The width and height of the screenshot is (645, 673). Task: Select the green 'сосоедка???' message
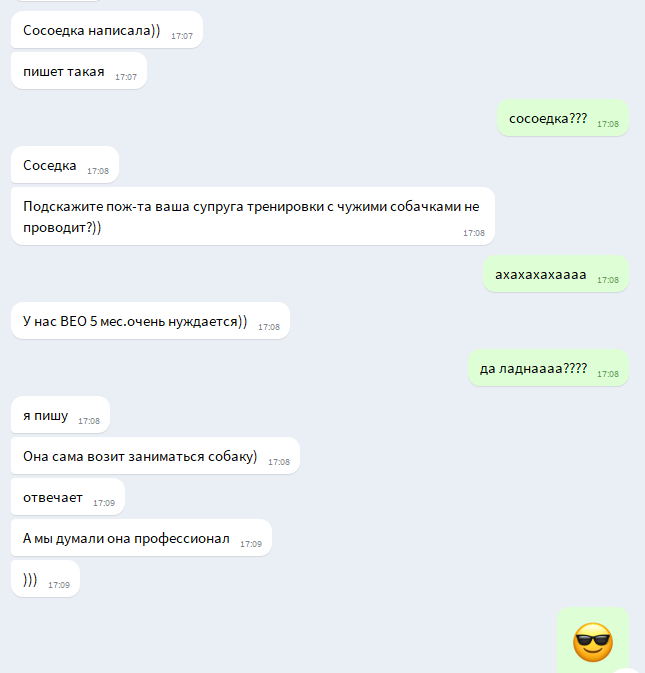[x=563, y=118]
